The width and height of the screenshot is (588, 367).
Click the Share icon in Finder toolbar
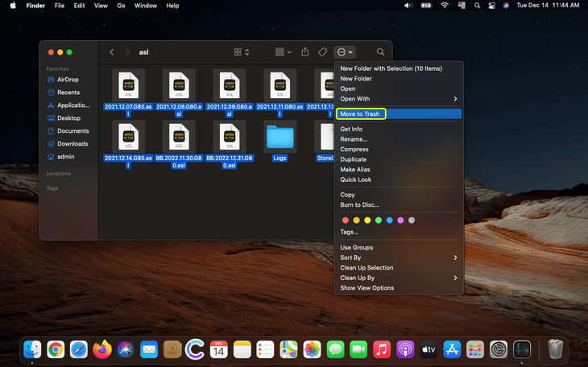pyautogui.click(x=305, y=52)
